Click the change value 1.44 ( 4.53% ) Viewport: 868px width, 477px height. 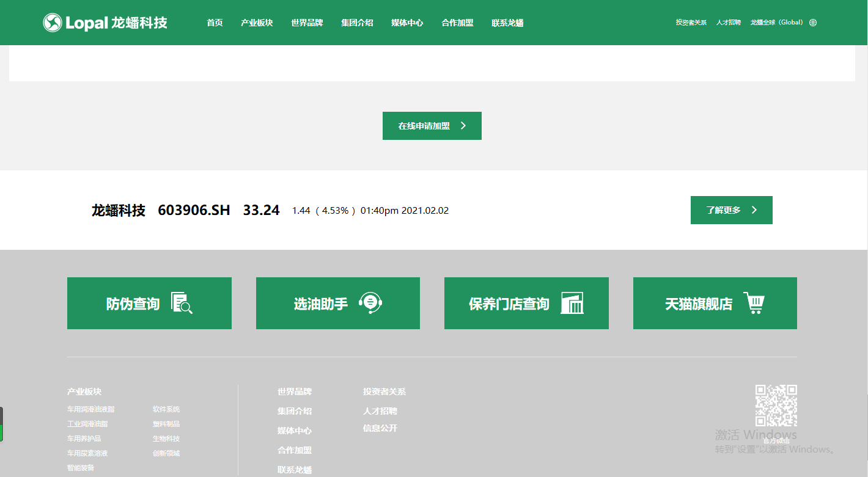[324, 210]
